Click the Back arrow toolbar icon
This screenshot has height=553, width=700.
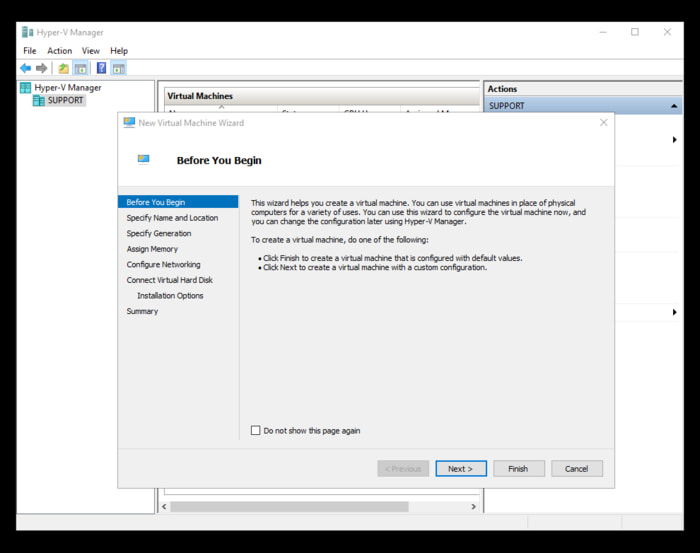tap(25, 68)
